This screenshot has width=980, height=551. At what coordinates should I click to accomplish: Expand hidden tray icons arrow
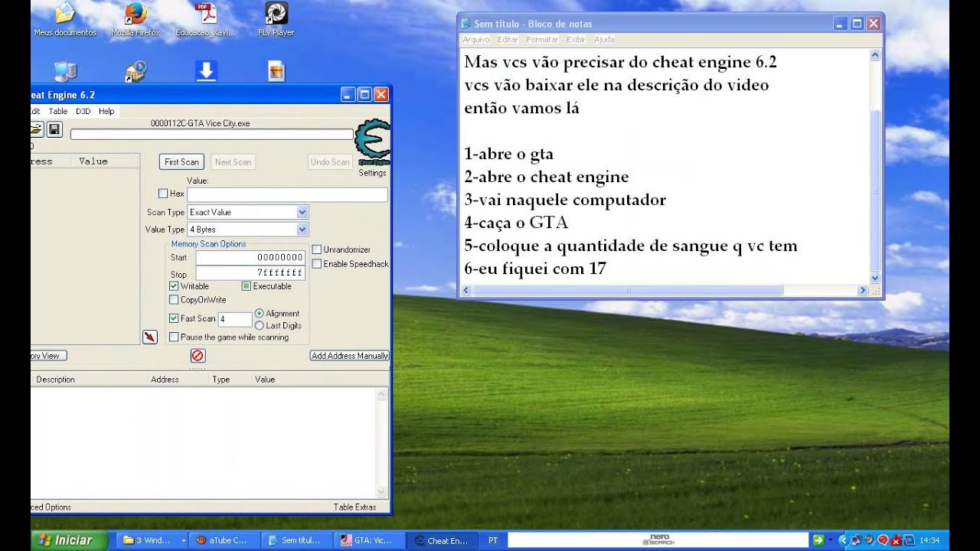tap(843, 540)
